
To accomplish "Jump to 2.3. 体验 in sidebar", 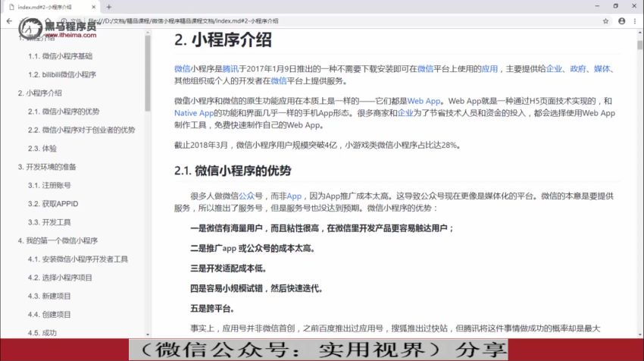I will [42, 149].
